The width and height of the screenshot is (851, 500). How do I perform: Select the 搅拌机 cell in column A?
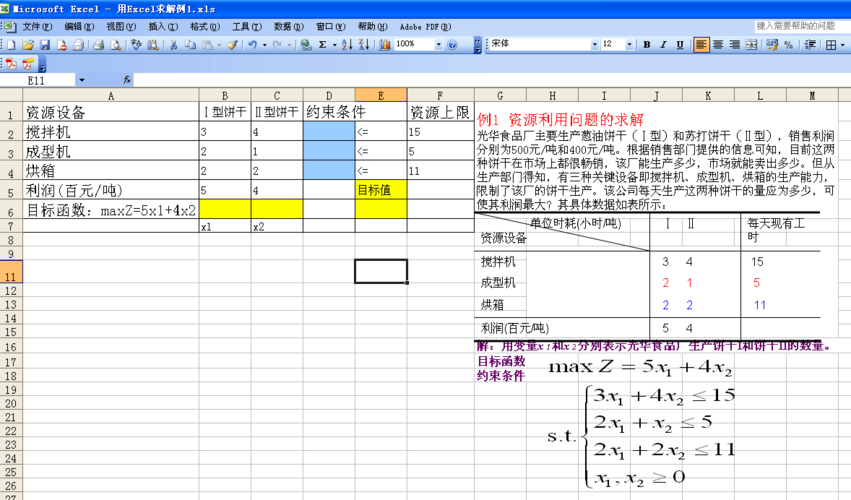(111, 131)
